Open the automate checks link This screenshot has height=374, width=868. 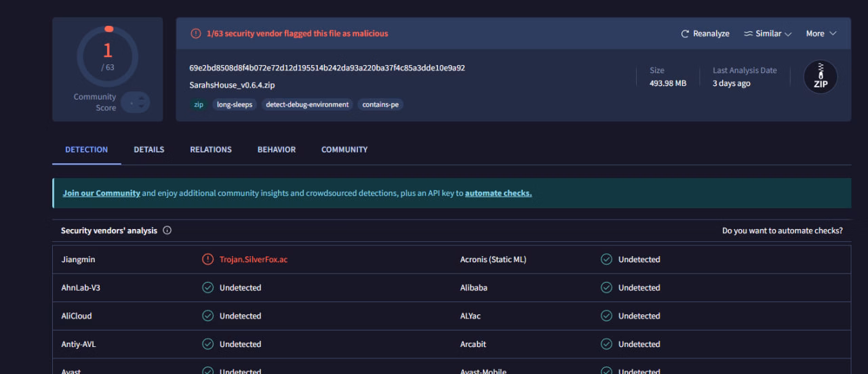pos(498,193)
